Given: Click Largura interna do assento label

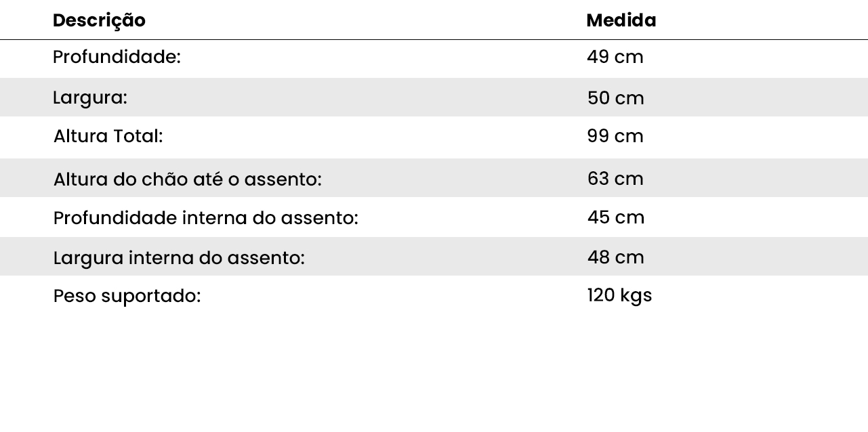Looking at the screenshot, I should (x=179, y=258).
